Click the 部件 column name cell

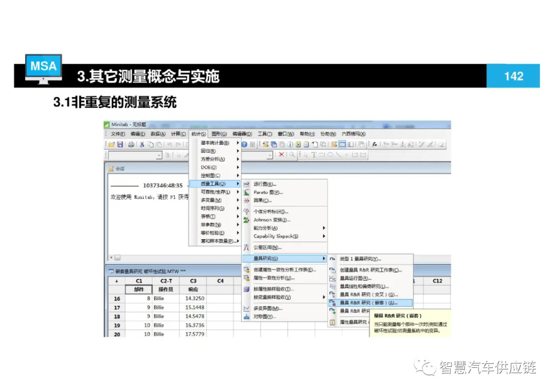pos(139,289)
